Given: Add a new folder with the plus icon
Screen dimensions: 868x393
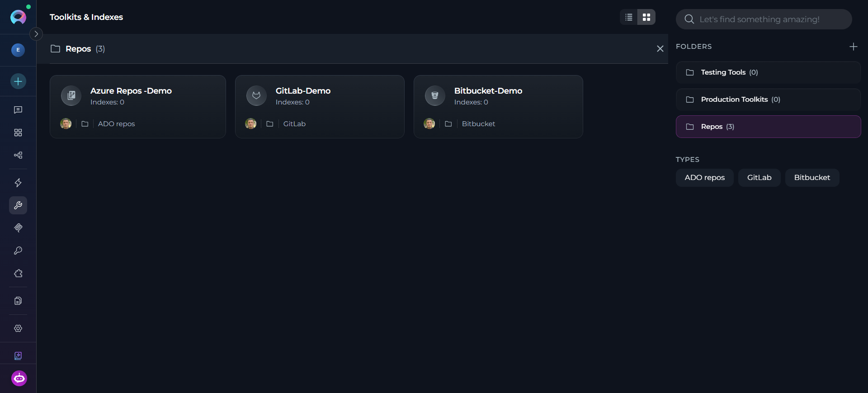Looking at the screenshot, I should click(x=854, y=47).
